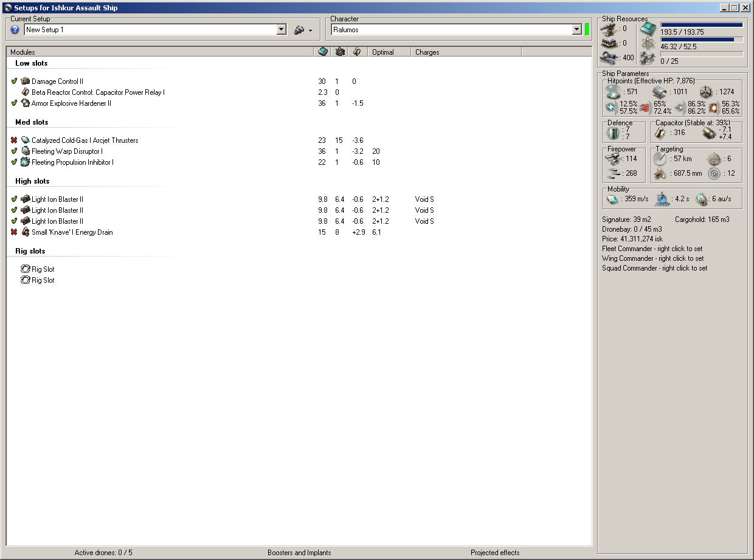Click the structure hitpoints icon showing 1274
This screenshot has height=560, width=754.
tap(705, 92)
